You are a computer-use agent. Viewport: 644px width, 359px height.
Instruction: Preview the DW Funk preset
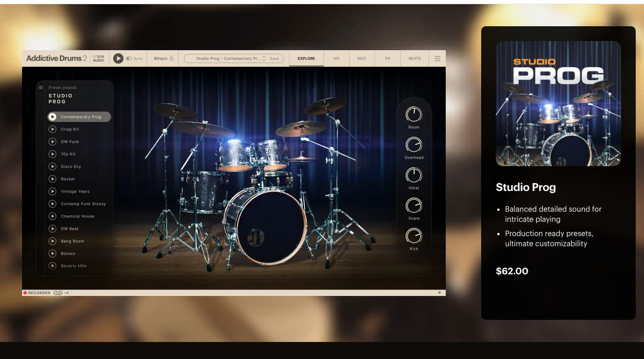52,142
